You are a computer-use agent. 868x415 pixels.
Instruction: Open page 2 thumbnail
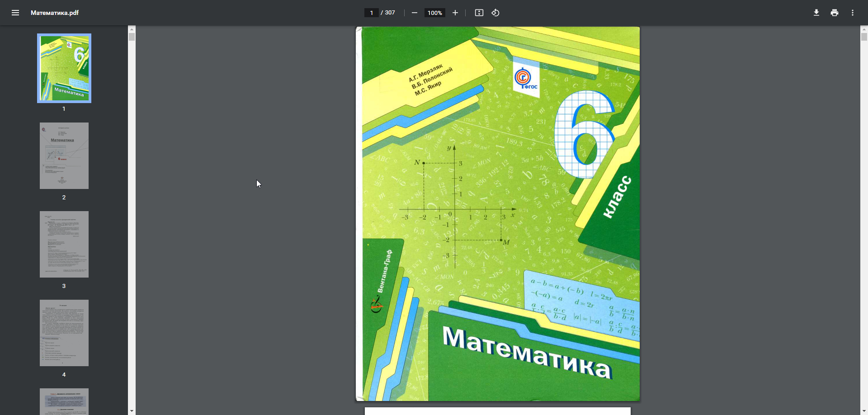coord(64,156)
